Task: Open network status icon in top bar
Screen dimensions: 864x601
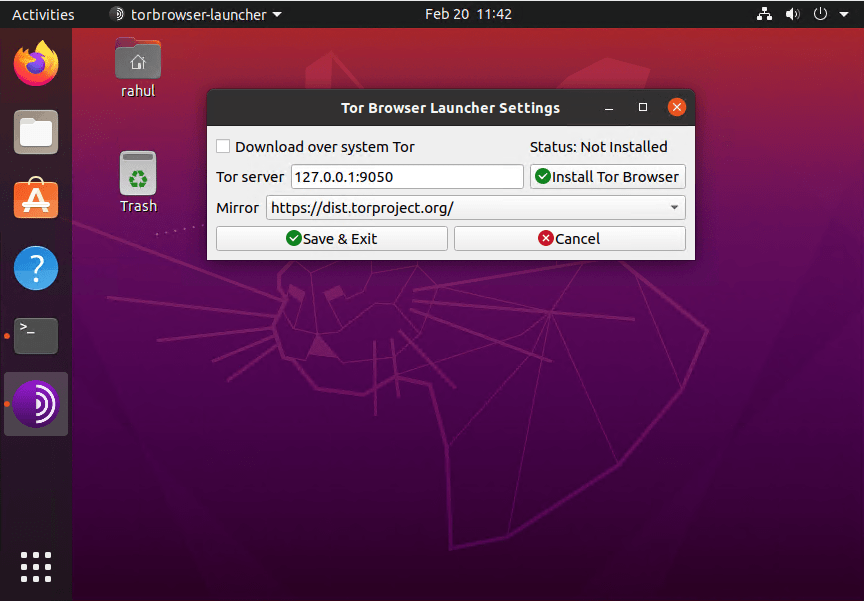Action: [764, 14]
